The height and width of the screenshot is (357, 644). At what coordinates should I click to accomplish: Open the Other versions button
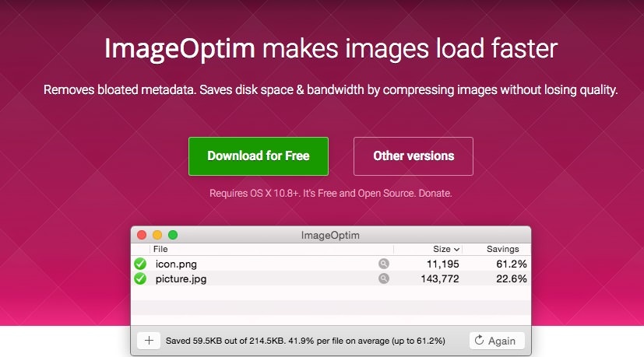point(413,156)
